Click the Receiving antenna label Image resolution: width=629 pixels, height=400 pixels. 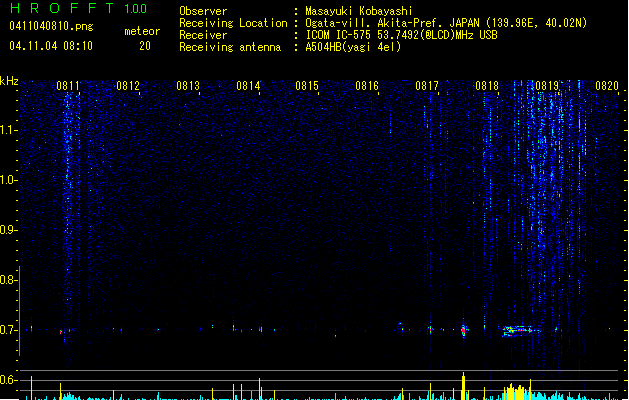coord(230,47)
